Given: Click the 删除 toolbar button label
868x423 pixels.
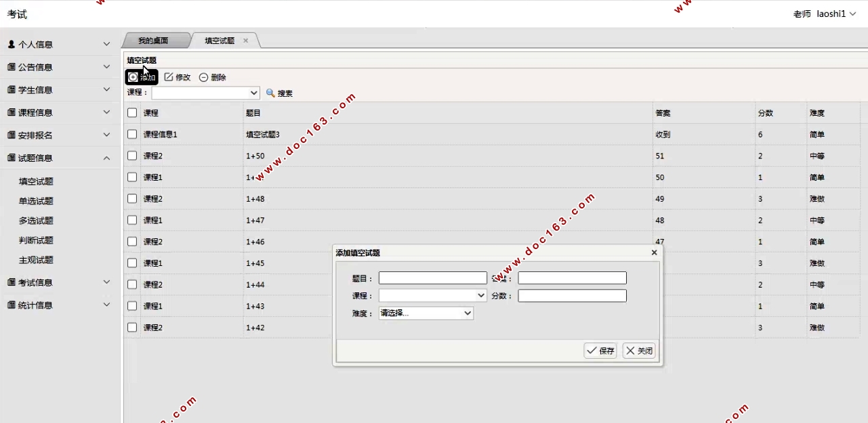Looking at the screenshot, I should (218, 77).
